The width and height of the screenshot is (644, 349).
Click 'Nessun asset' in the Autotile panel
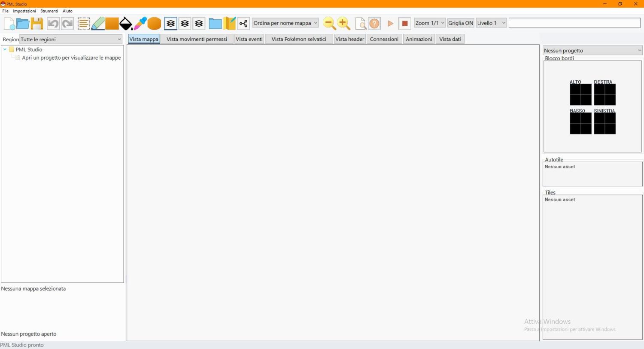click(560, 167)
